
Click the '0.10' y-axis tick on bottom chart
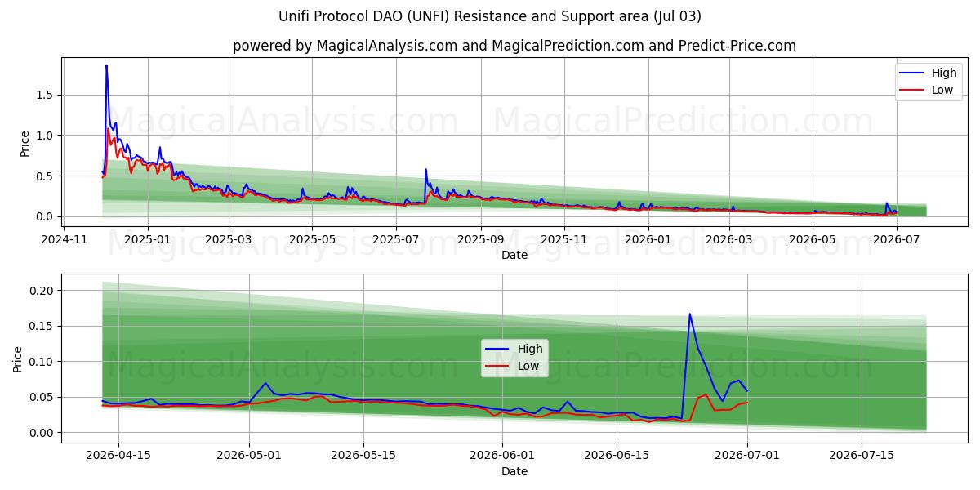tap(42, 362)
